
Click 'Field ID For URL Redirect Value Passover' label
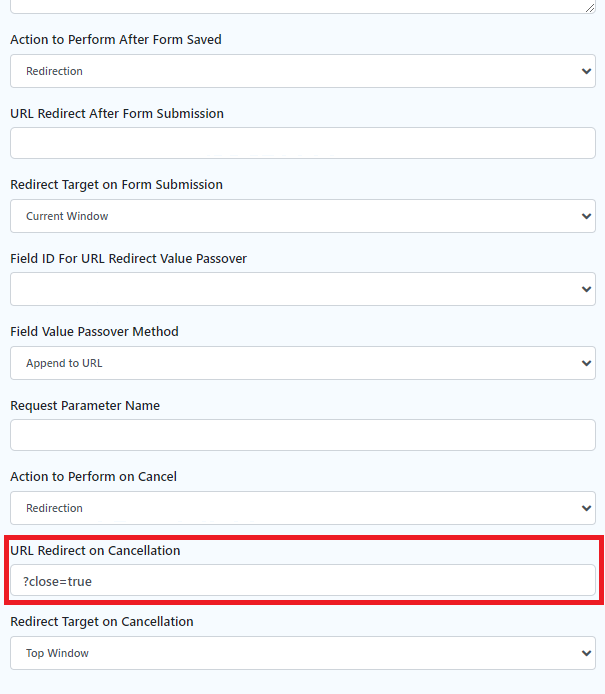pos(128,258)
